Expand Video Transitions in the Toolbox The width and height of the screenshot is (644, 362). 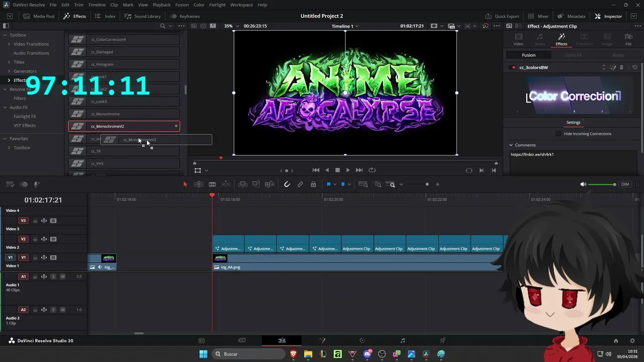[x=9, y=44]
